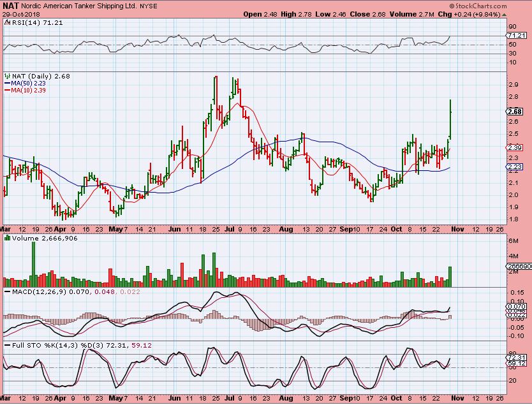Screen dimensions: 532x405
Task: Click the 71.21 RSI value tag on right axis
Action: click(x=517, y=35)
